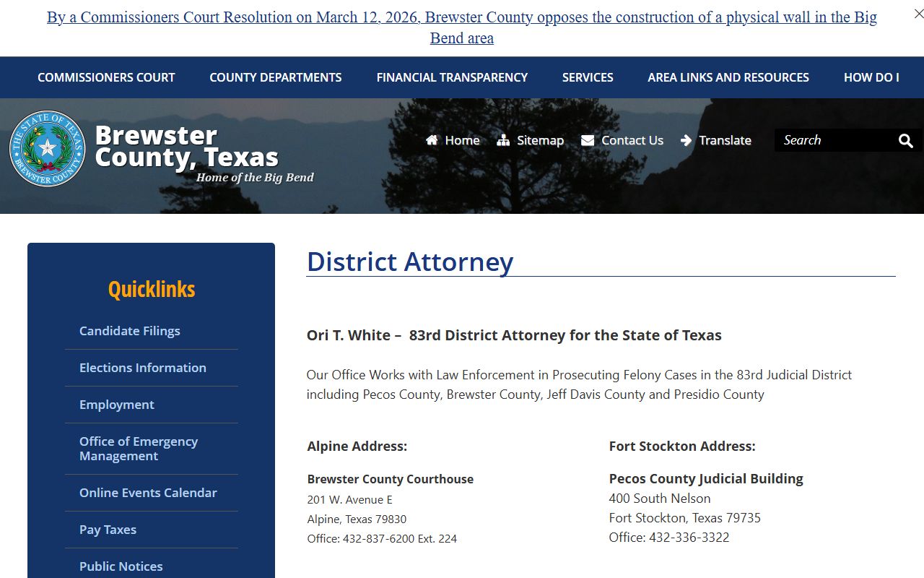Click the Fort Stockton phone 432-336-3322
The image size is (924, 578).
point(669,538)
